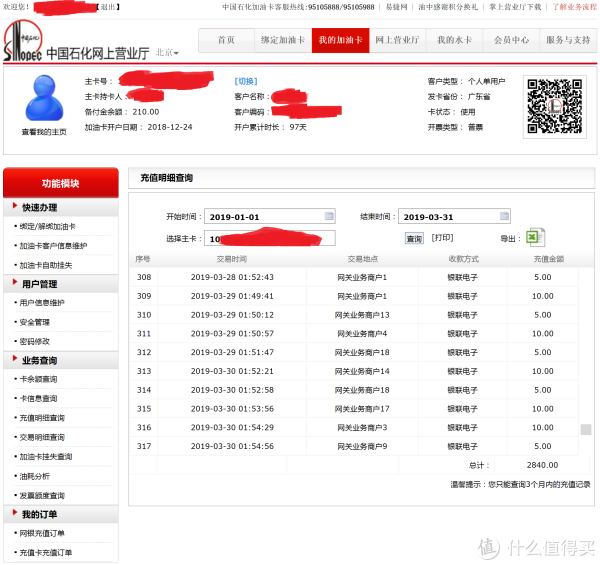Open the 油中感谢积分换礼 link
The image size is (600, 565).
click(x=448, y=7)
